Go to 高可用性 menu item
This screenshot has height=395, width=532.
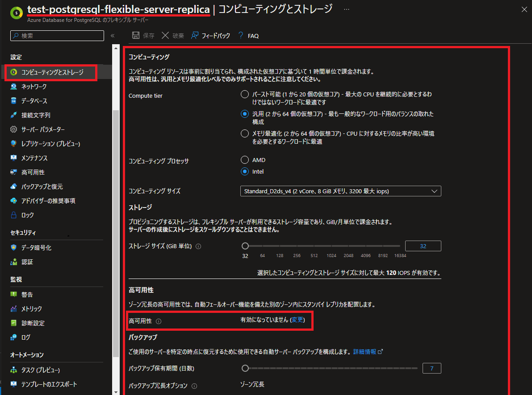[33, 172]
